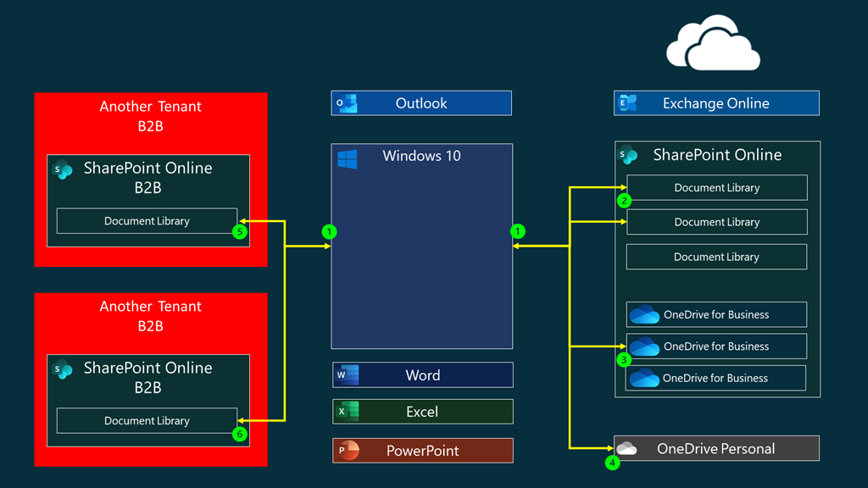Click the top OneDrive for Business box

pyautogui.click(x=716, y=314)
